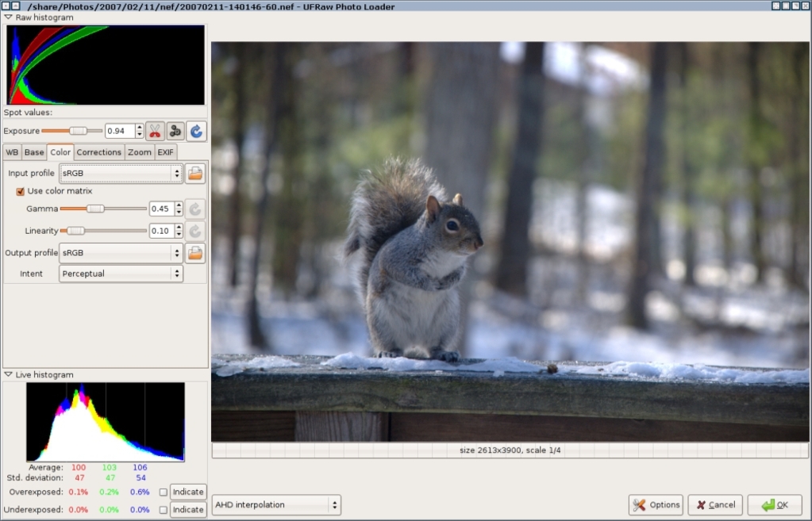Click the OK button
Viewport: 812px width, 521px height.
tap(775, 505)
